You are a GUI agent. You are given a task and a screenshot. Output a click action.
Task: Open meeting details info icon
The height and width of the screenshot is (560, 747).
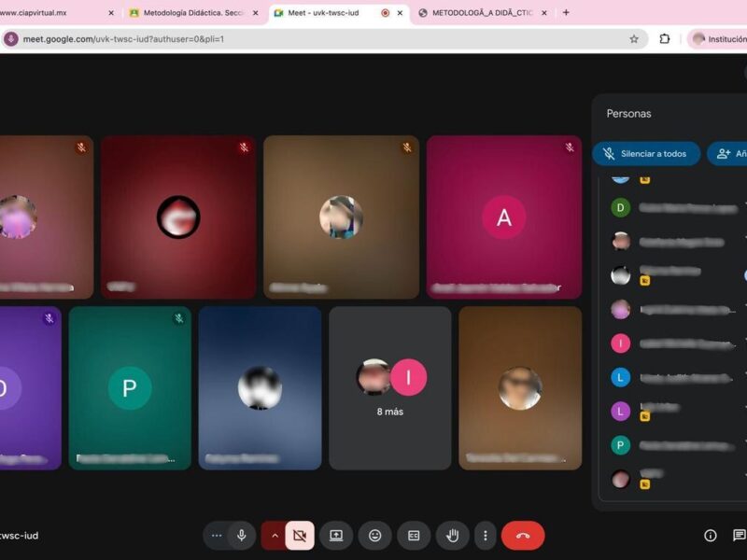click(710, 535)
